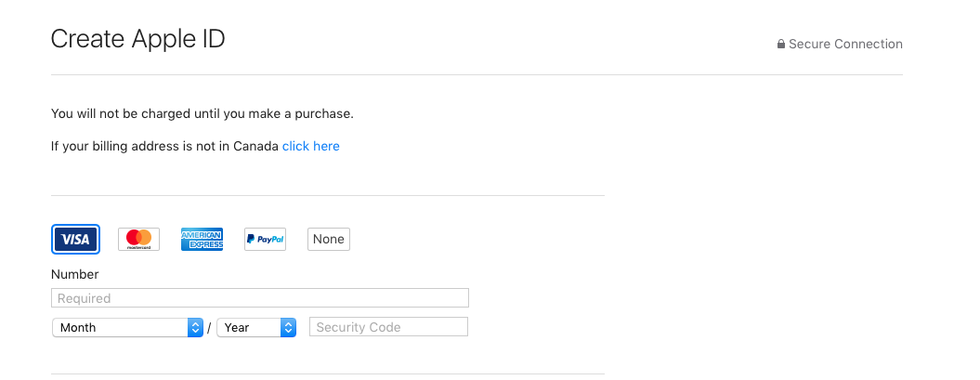The width and height of the screenshot is (980, 380).
Task: Choose the Mastercard payment option
Action: (x=138, y=240)
